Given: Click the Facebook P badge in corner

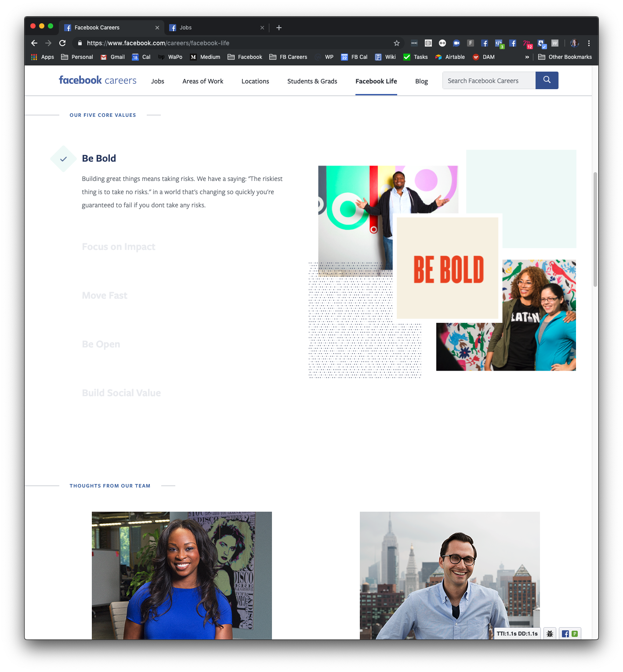Looking at the screenshot, I should tap(570, 634).
